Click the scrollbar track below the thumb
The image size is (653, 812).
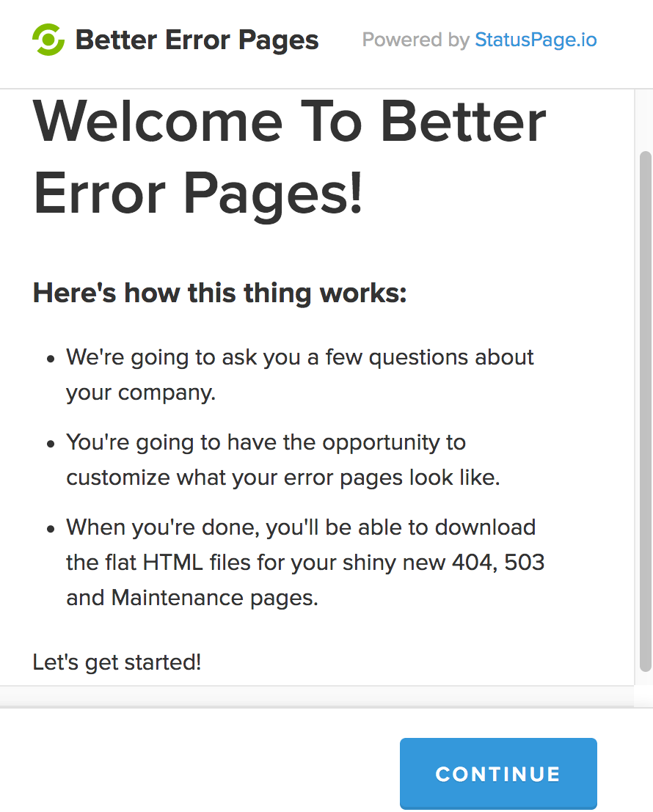pos(645,679)
